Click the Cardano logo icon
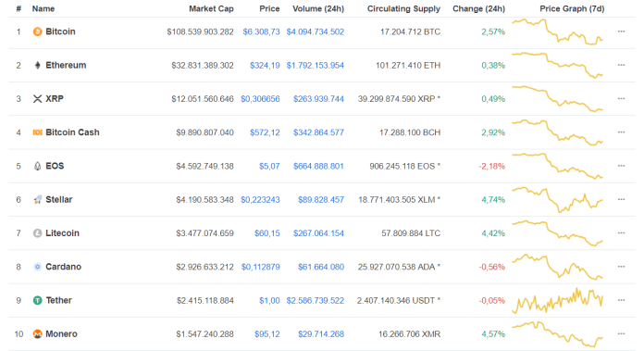The height and width of the screenshot is (351, 644). (x=37, y=267)
